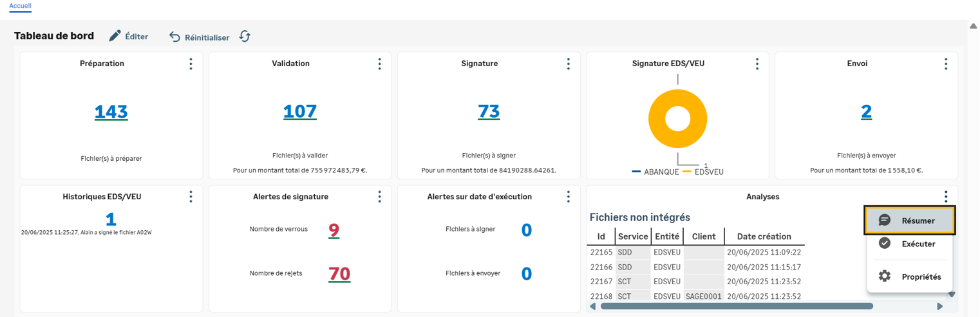Click the pencil Éditer icon

pos(115,36)
